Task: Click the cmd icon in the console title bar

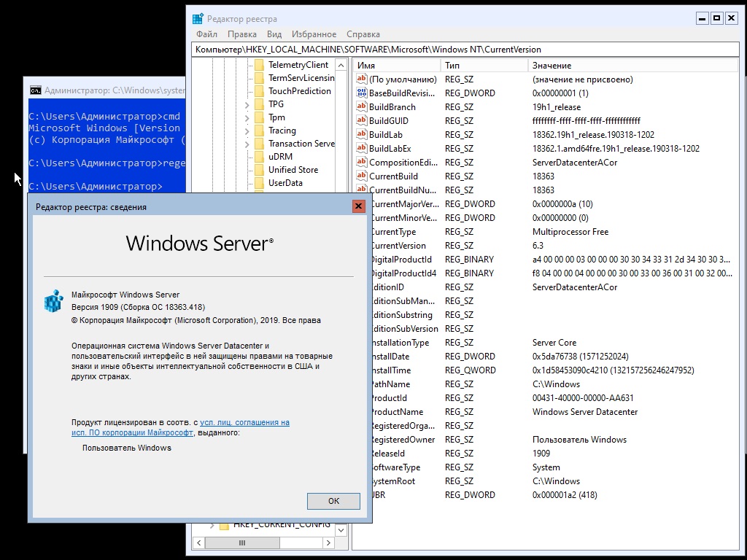Action: pos(35,90)
